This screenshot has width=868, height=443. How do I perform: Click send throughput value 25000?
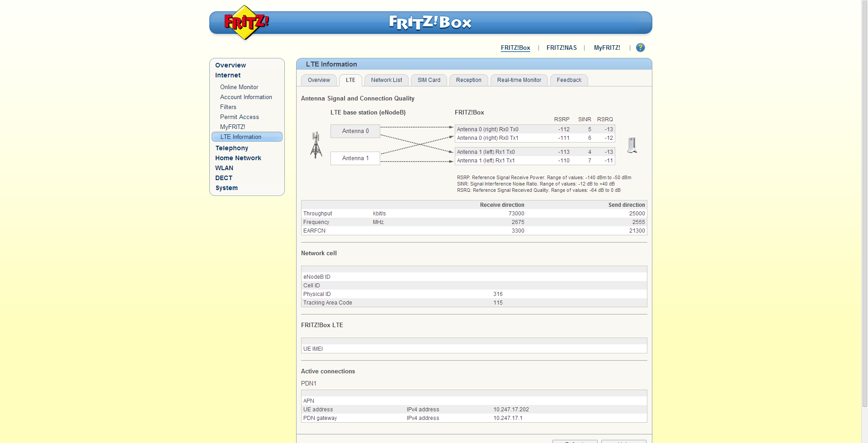[637, 214]
